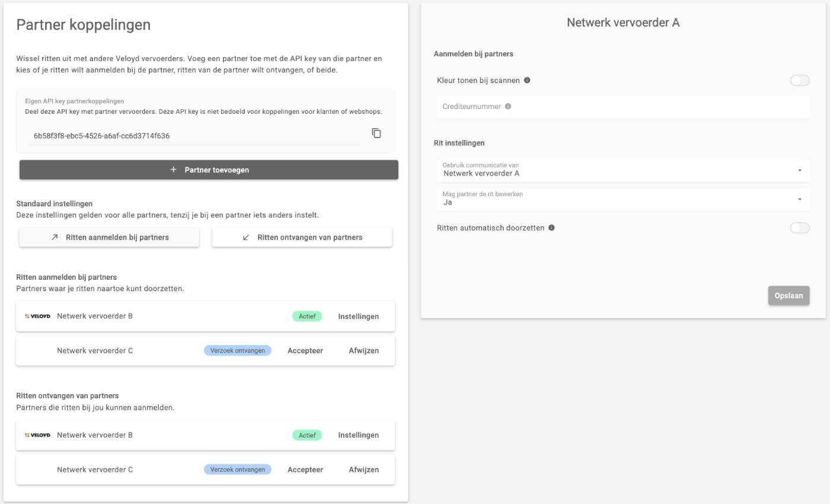
Task: Click Actief badge for vervoerder B under aanmelden
Action: [307, 317]
